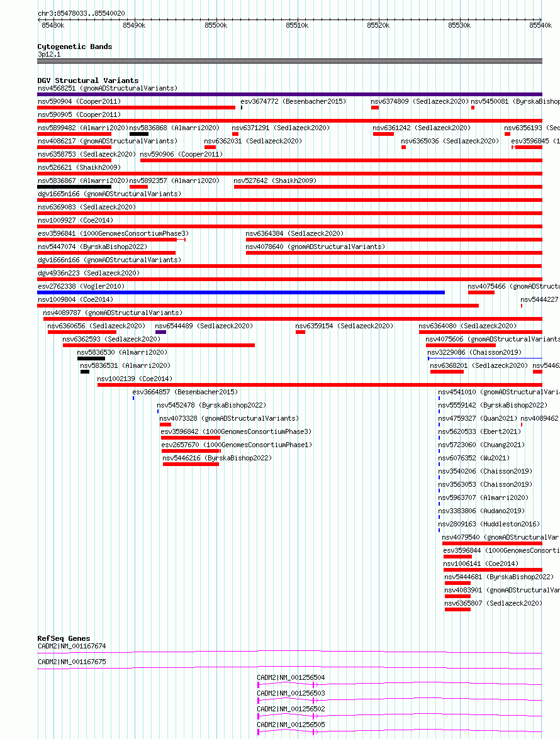Click black bar under nsv5836868
Screen dimensions: 560x739
139,134
